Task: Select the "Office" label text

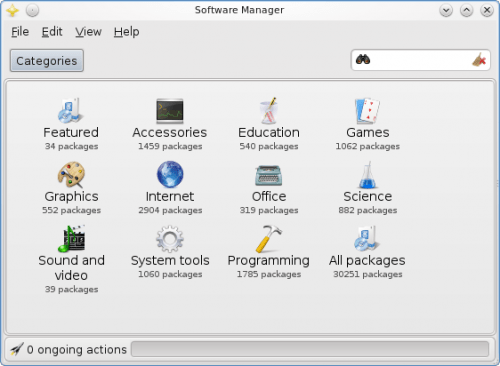Action: tap(269, 196)
